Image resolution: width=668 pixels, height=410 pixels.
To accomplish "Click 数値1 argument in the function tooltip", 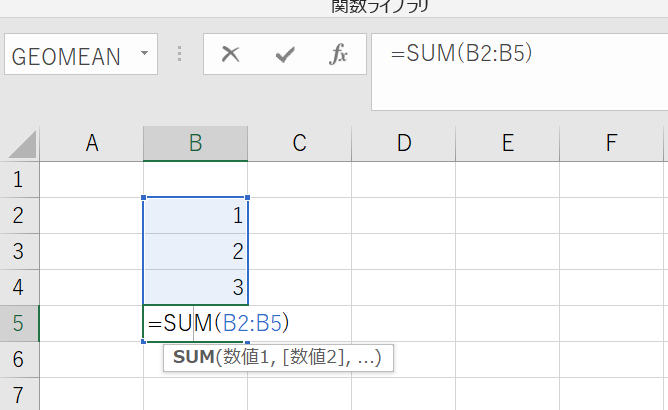I will [x=247, y=358].
